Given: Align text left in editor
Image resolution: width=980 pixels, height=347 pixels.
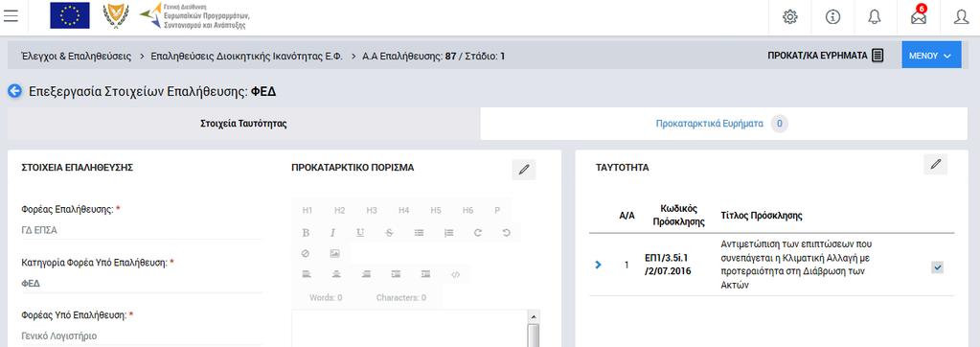Looking at the screenshot, I should coord(307,274).
